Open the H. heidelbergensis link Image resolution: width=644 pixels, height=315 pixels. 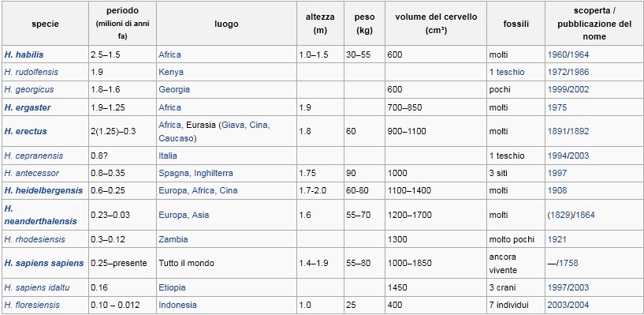43,191
